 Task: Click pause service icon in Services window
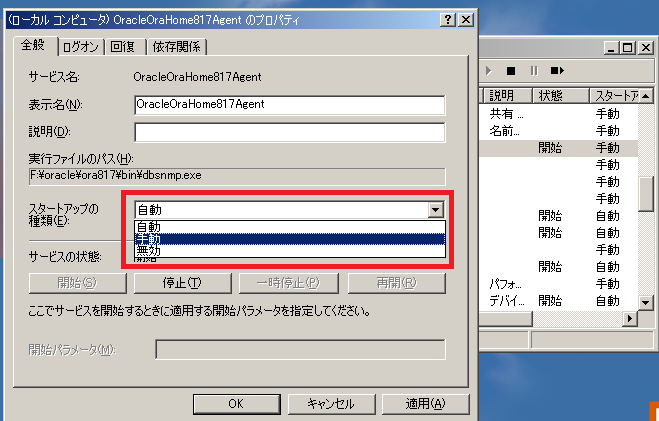[x=534, y=71]
